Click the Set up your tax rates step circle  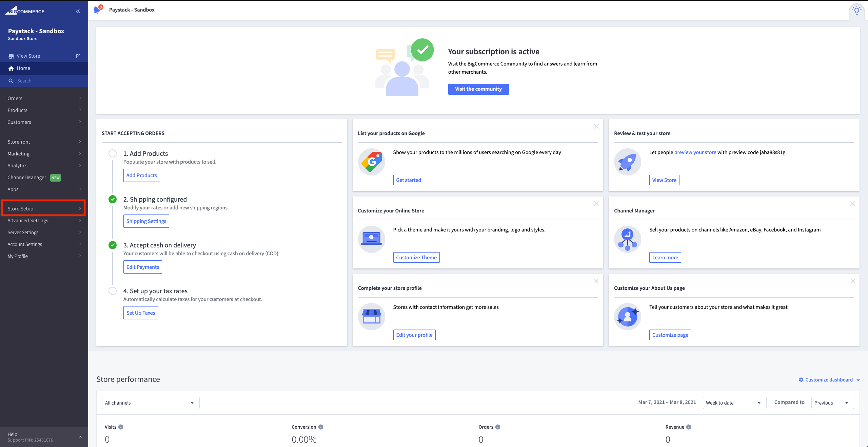(x=113, y=291)
